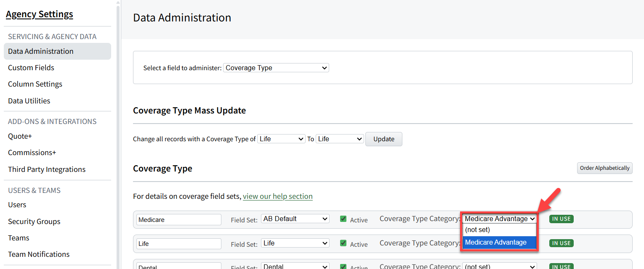This screenshot has width=644, height=269.
Task: Open the Users page
Action: [x=17, y=205]
